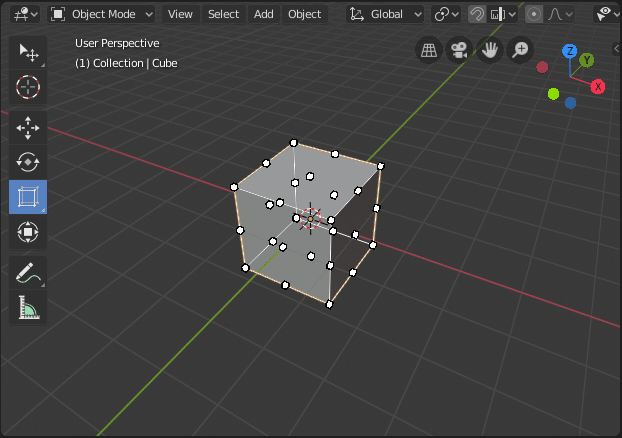Screen dimensions: 622x438
Task: Pick the Rotate tool
Action: (x=28, y=162)
